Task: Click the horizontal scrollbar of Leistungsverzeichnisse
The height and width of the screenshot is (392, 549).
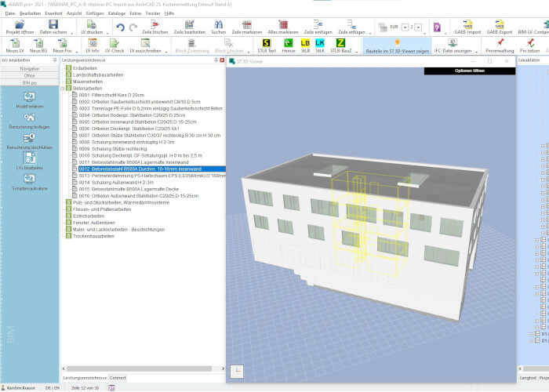Action: tap(139, 368)
